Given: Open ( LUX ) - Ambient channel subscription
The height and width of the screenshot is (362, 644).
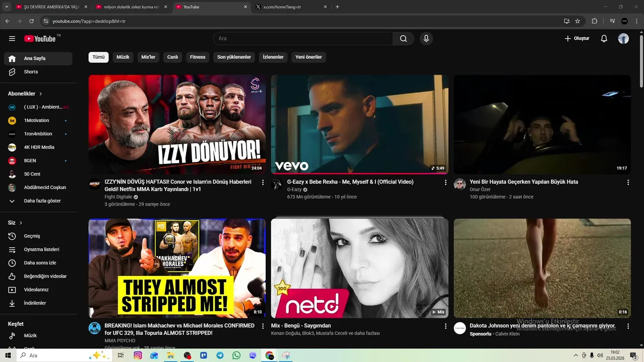Looking at the screenshot, I should pyautogui.click(x=38, y=107).
